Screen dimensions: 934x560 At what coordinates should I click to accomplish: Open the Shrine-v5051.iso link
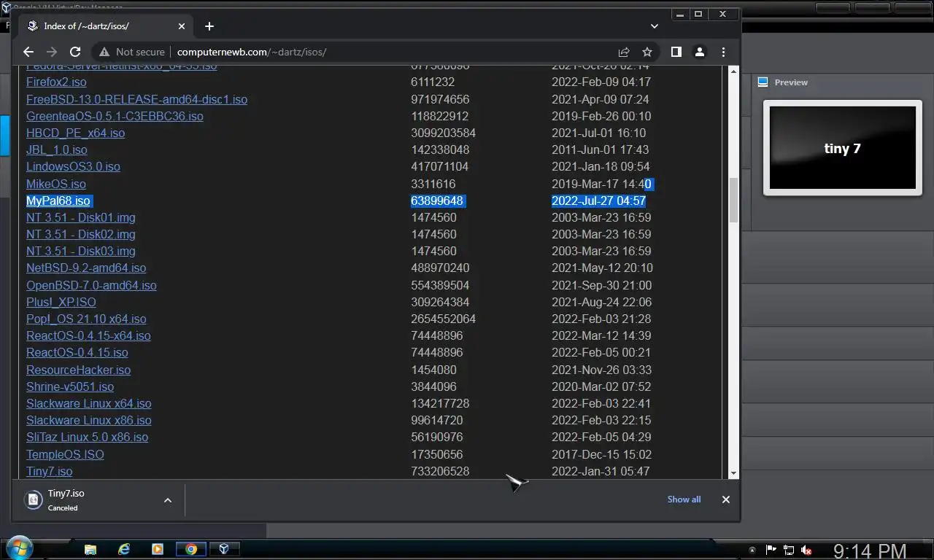(x=70, y=386)
